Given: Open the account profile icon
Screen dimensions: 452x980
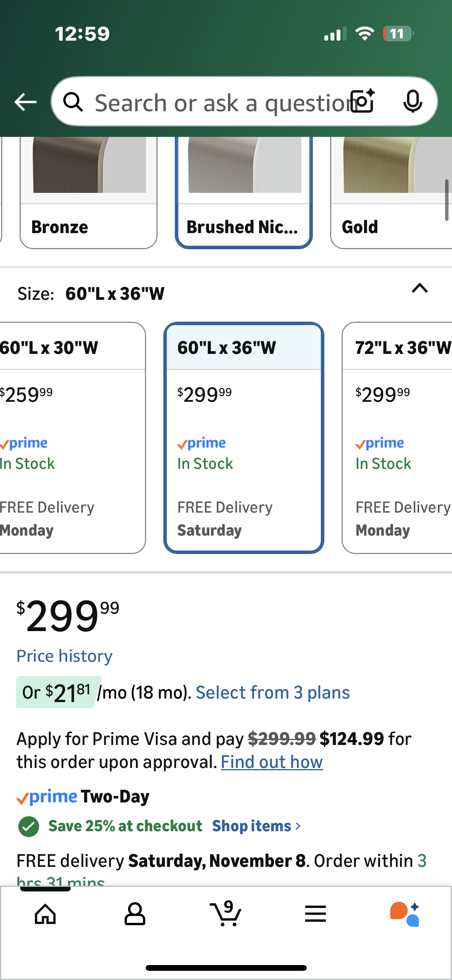Looking at the screenshot, I should (x=135, y=914).
